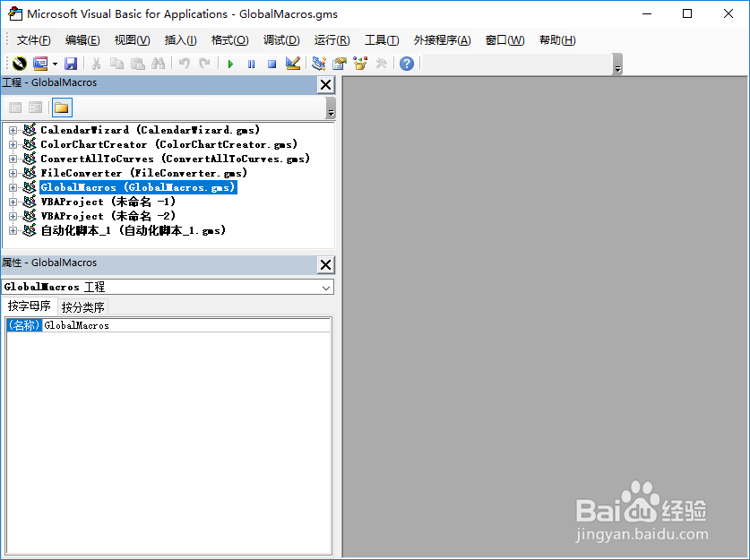Edit the GlobalMacros name property value
Image resolution: width=750 pixels, height=560 pixels.
[186, 325]
